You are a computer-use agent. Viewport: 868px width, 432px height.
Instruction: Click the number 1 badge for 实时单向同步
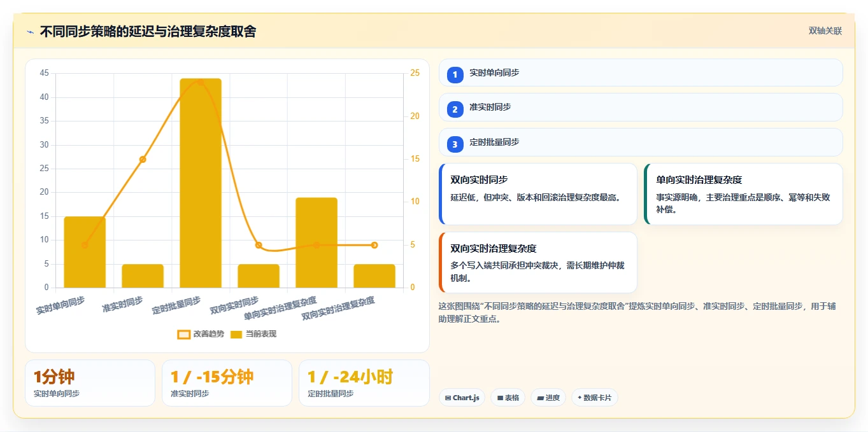click(455, 75)
